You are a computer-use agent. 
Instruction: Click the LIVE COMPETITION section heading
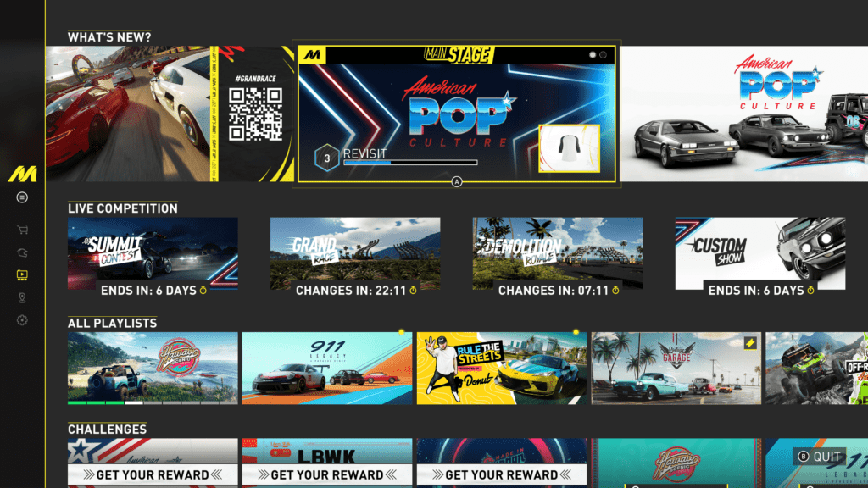pyautogui.click(x=123, y=208)
